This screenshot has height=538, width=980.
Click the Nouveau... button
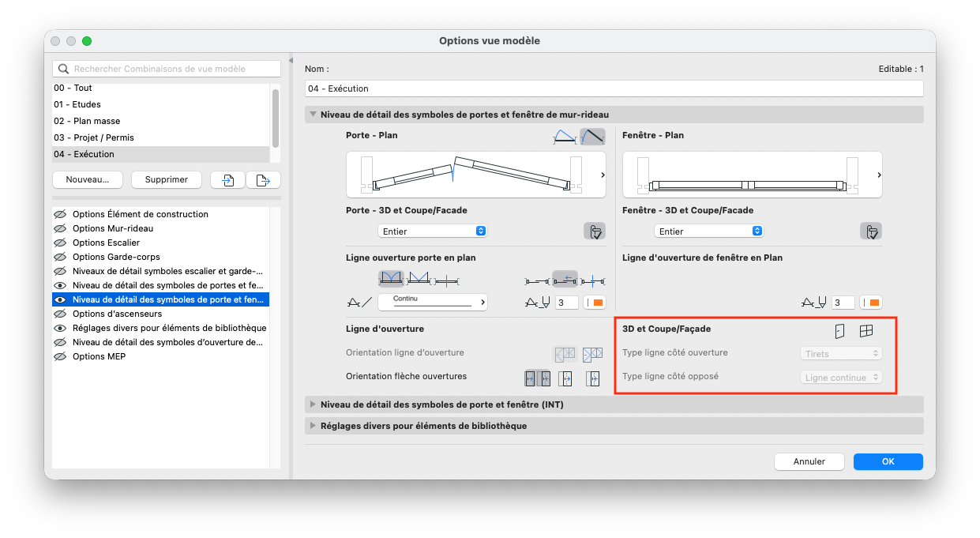88,180
